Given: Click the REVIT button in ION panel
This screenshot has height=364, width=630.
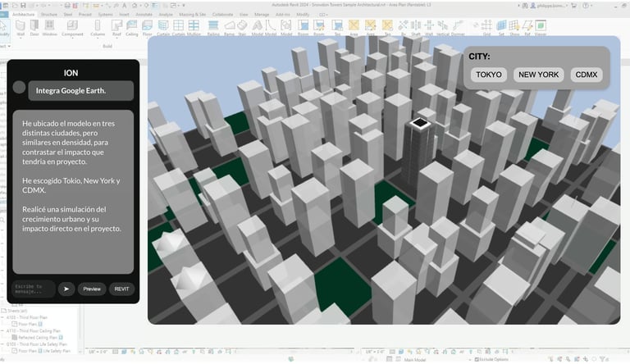Looking at the screenshot, I should coord(121,289).
